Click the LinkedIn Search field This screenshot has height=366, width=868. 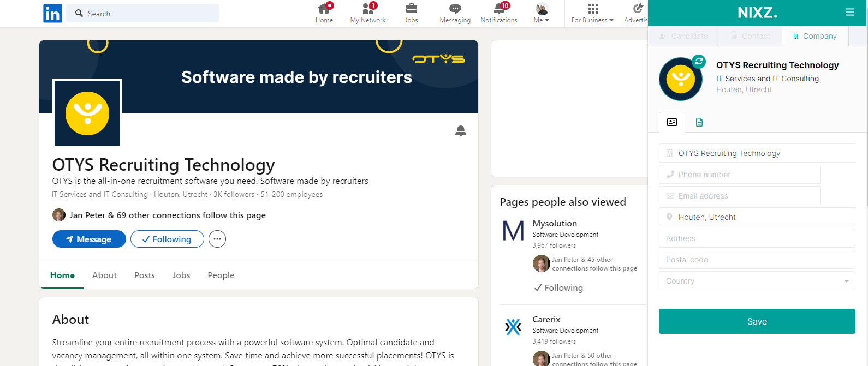(142, 13)
